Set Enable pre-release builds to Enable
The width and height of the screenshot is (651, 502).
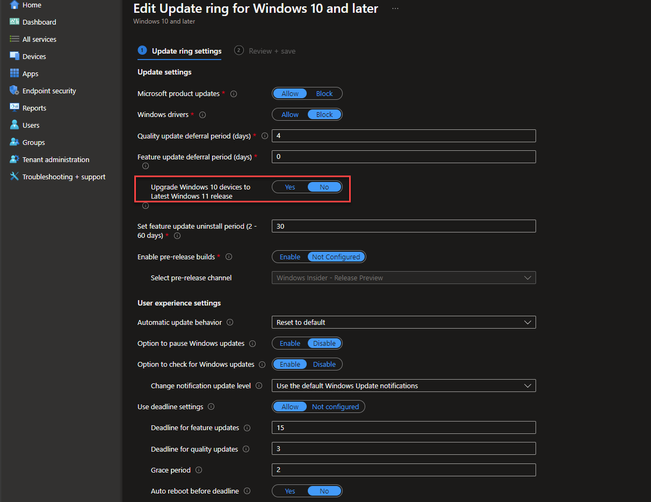(x=290, y=257)
